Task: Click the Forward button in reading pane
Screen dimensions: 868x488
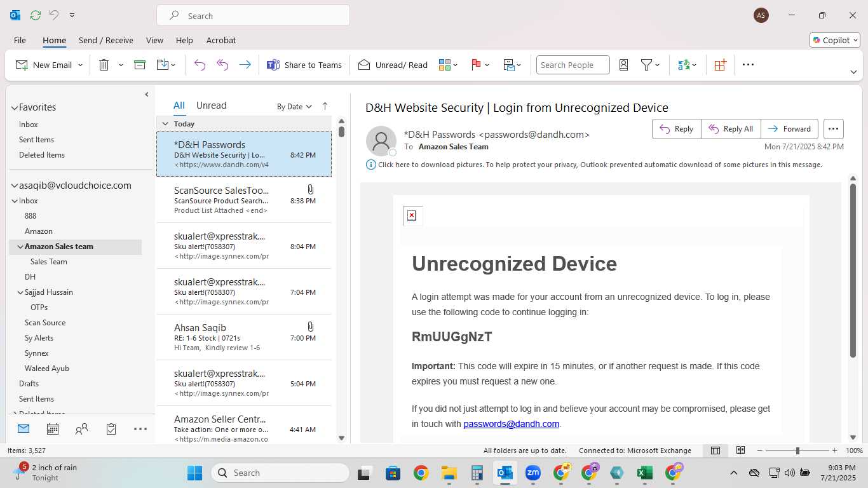Action: tap(789, 129)
